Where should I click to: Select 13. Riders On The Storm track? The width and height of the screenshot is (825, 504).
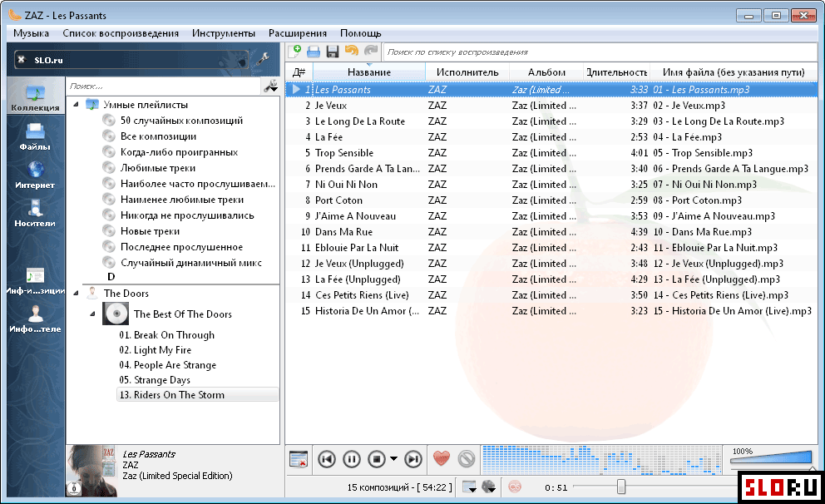[x=197, y=394]
